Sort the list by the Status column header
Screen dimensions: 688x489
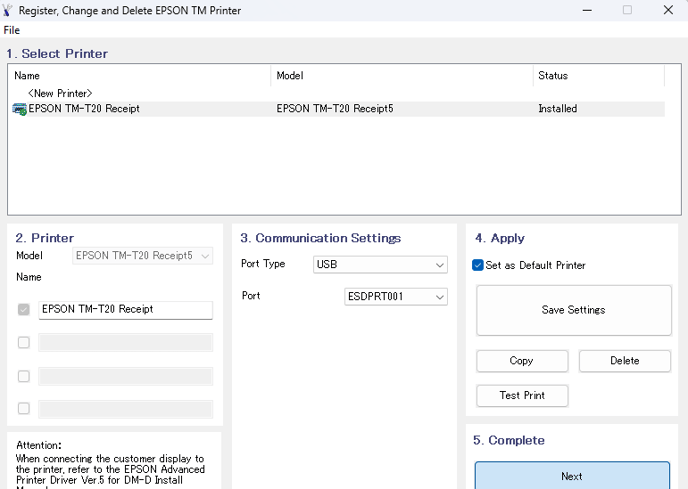pos(599,76)
